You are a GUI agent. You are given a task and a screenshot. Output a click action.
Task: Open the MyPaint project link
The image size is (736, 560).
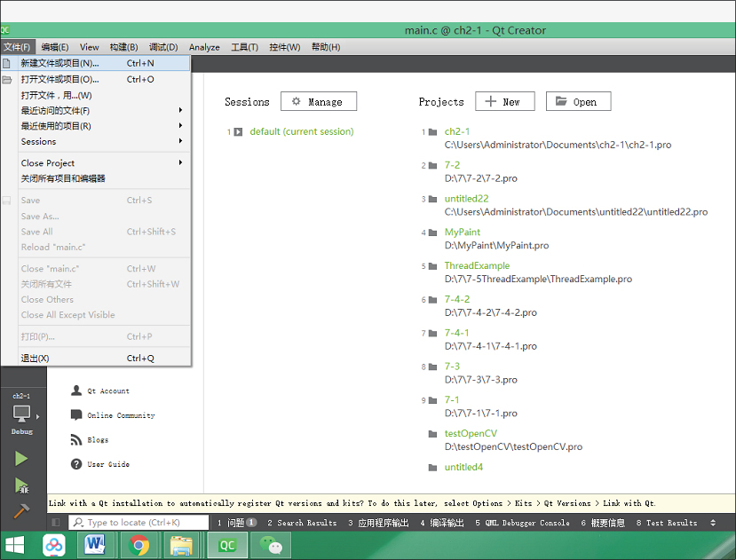pyautogui.click(x=462, y=233)
